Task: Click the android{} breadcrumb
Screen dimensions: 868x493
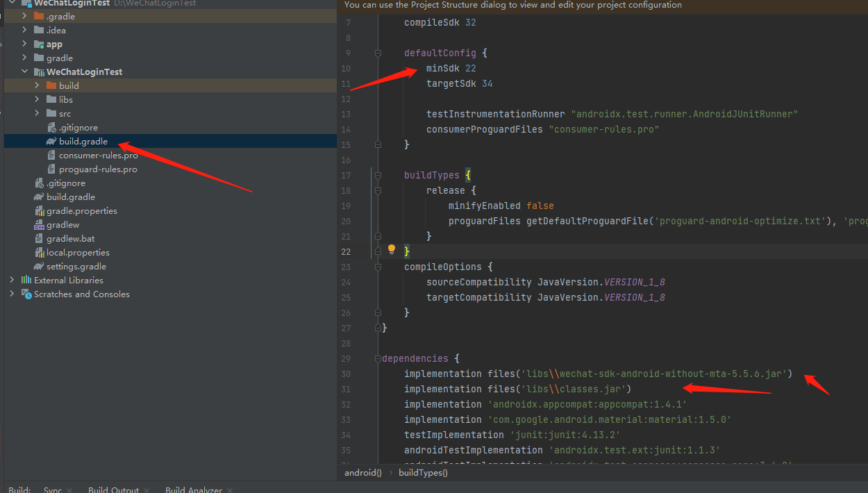Action: (363, 472)
